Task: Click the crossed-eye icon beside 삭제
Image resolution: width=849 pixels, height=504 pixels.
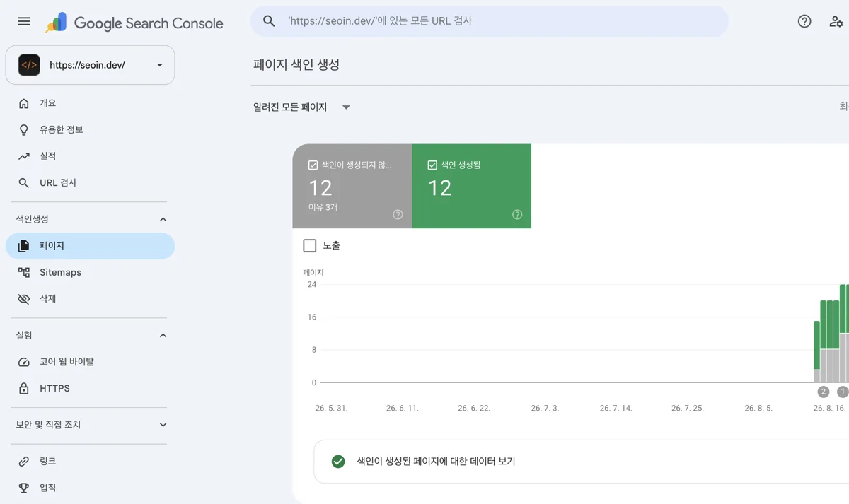Action: tap(24, 299)
